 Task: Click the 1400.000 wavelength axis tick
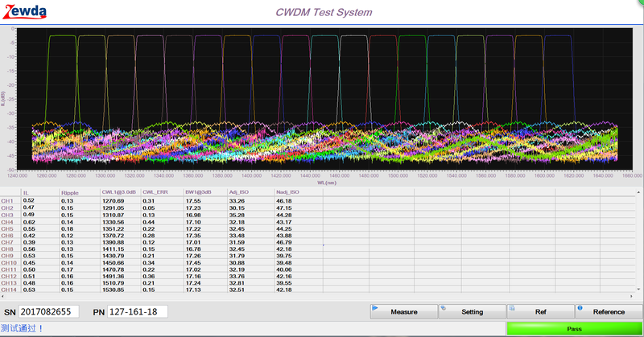251,175
